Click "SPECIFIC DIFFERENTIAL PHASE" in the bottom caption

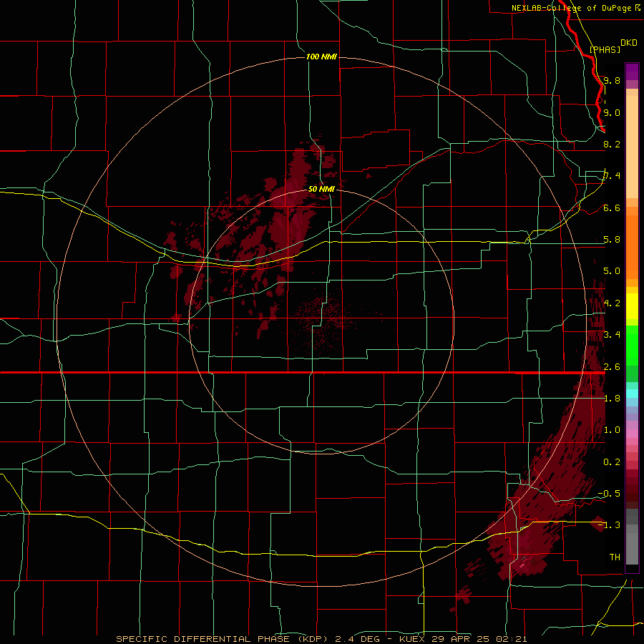[x=203, y=639]
